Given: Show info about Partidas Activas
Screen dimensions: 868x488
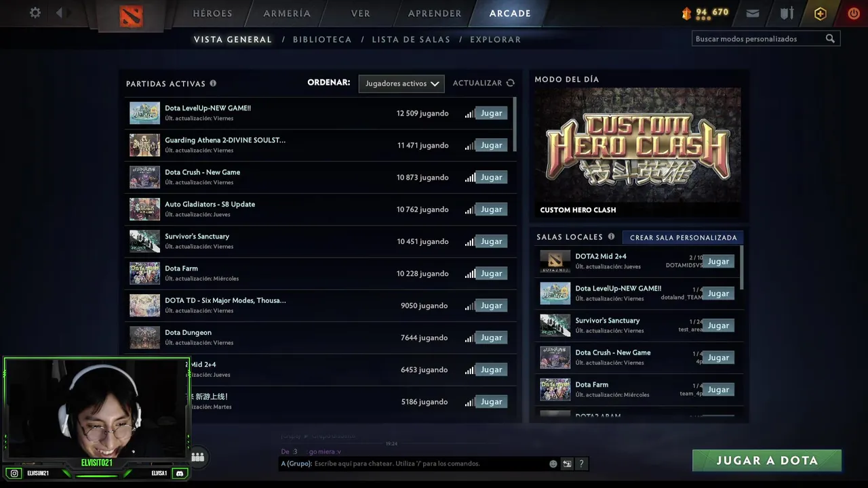Looking at the screenshot, I should (x=213, y=83).
